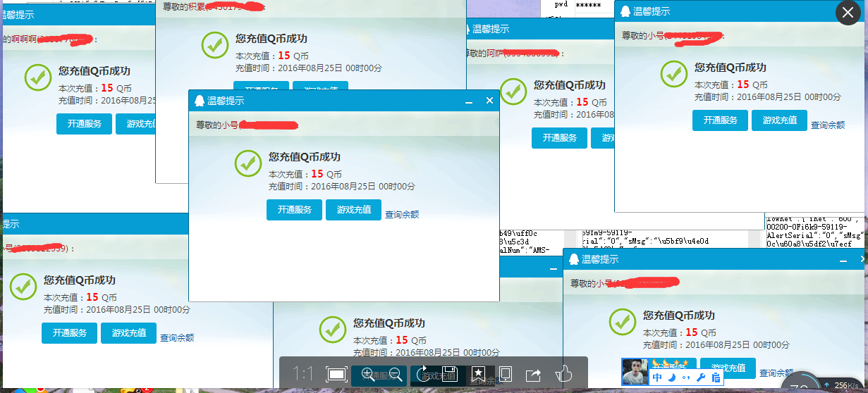
Task: Open IME settings via the wrench icon
Action: coord(700,378)
